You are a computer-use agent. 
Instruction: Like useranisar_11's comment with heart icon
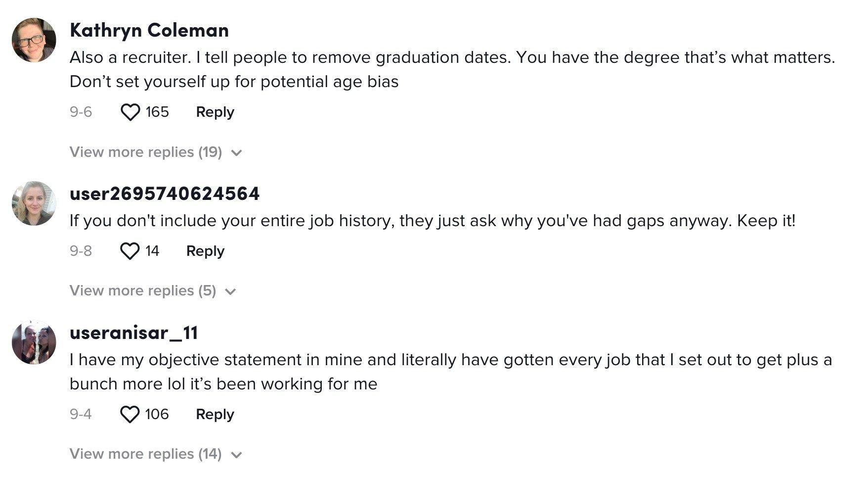pyautogui.click(x=130, y=415)
